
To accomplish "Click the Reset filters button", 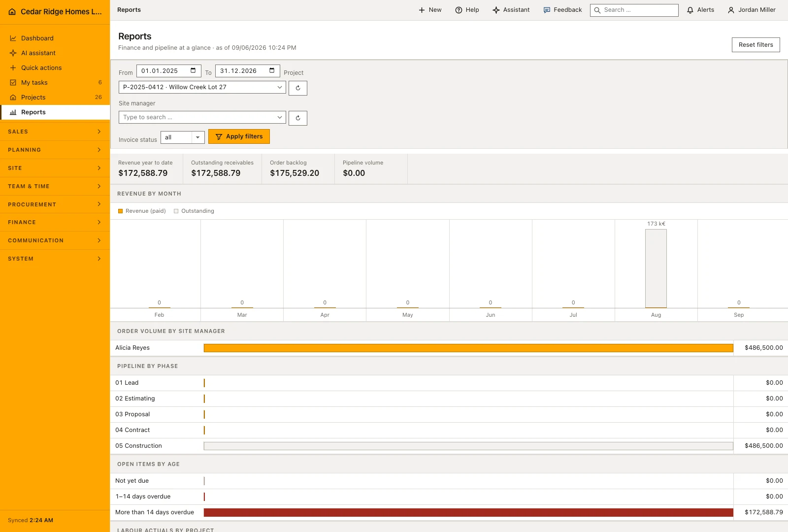I will tap(756, 45).
